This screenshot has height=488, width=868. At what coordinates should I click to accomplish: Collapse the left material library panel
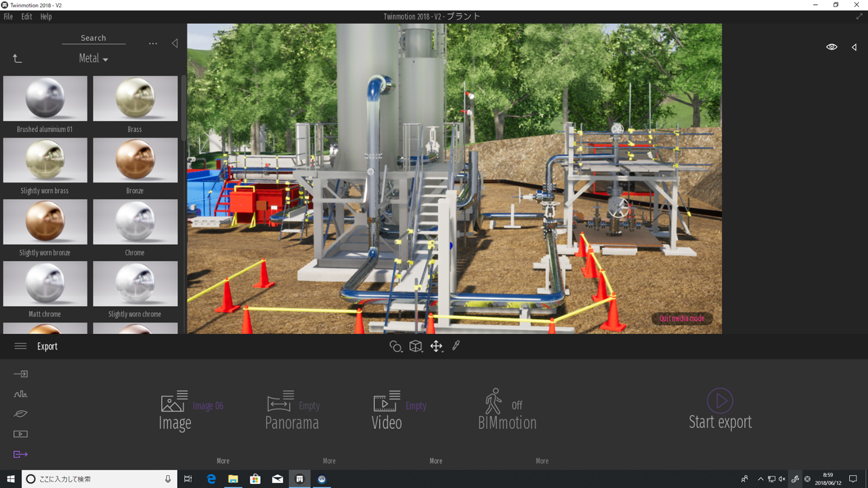[175, 43]
